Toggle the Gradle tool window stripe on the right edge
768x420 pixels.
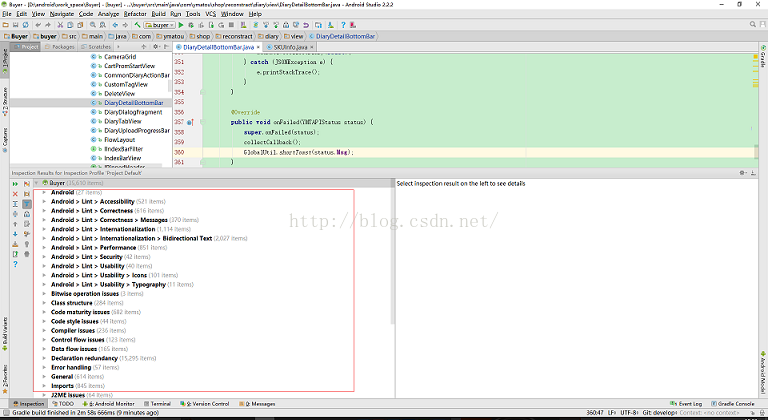763,55
